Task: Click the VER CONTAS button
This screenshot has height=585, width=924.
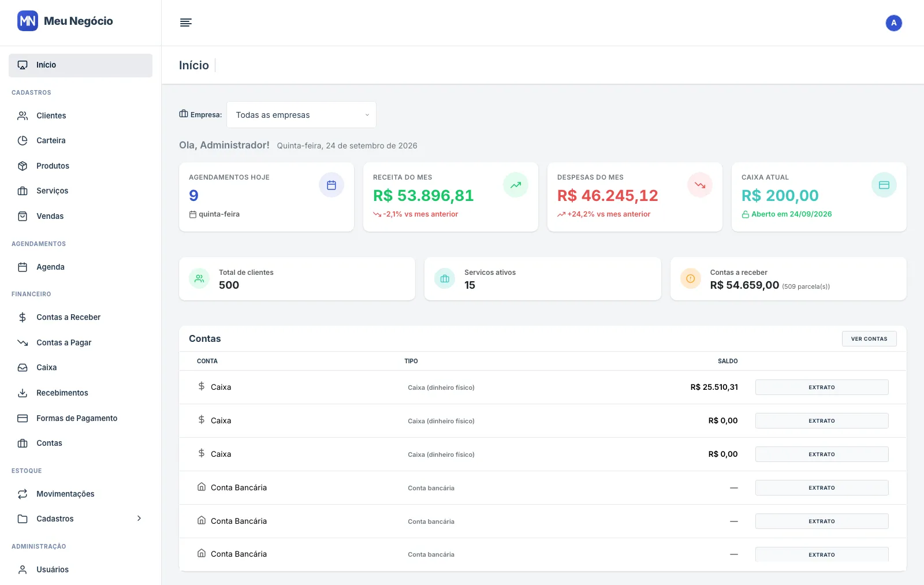Action: 869,338
